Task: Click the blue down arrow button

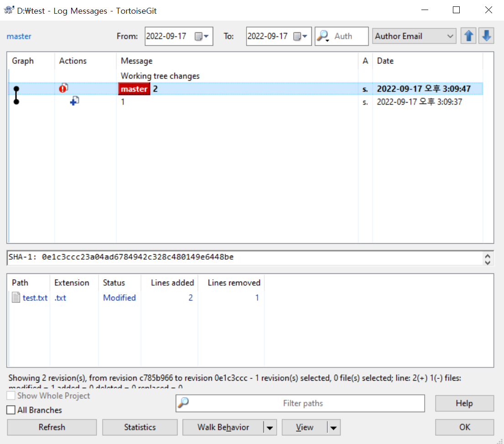Action: (x=486, y=36)
